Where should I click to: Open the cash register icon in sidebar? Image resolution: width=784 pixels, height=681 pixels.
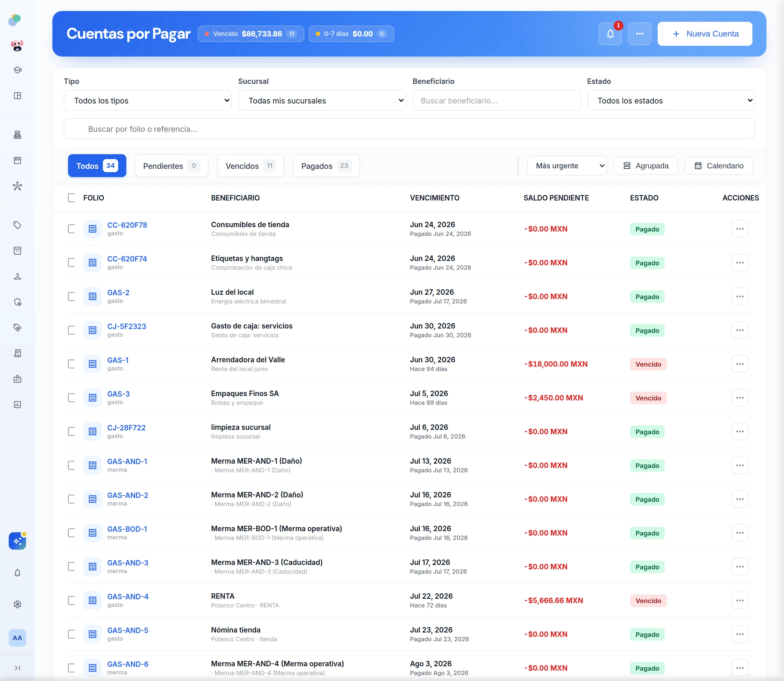pyautogui.click(x=17, y=135)
